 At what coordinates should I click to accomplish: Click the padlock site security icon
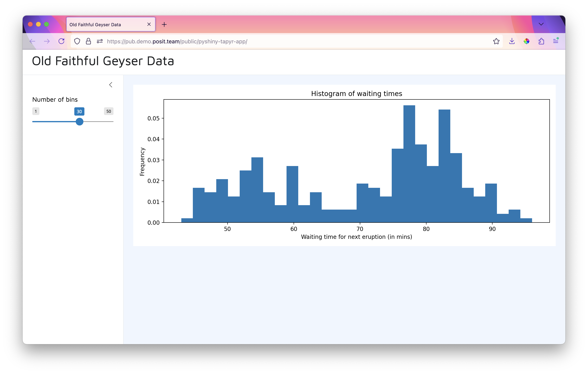[88, 41]
